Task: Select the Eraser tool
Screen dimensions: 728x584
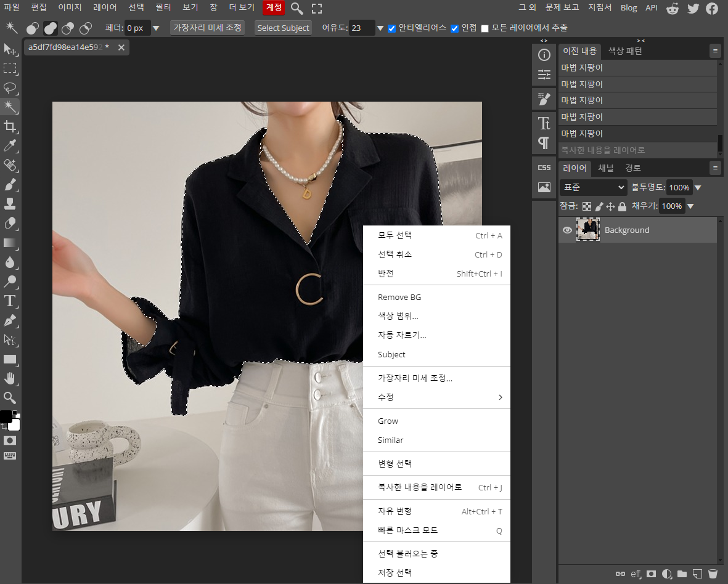Action: point(10,223)
